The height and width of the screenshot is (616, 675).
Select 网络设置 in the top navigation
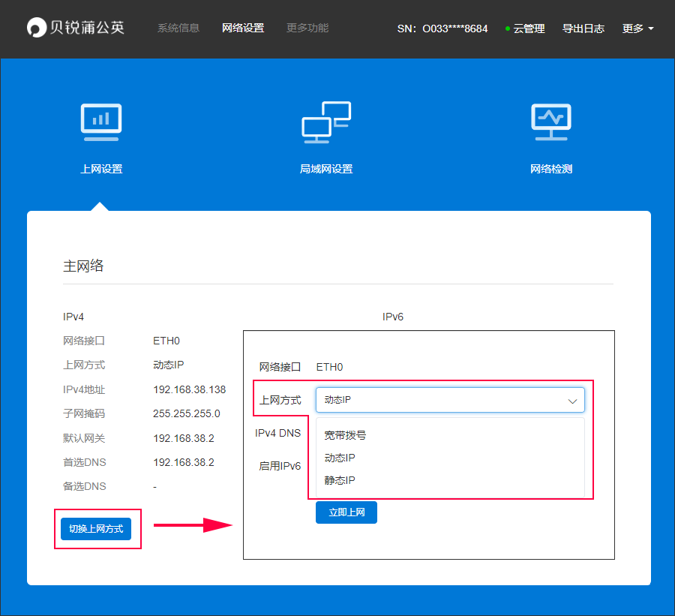point(243,29)
